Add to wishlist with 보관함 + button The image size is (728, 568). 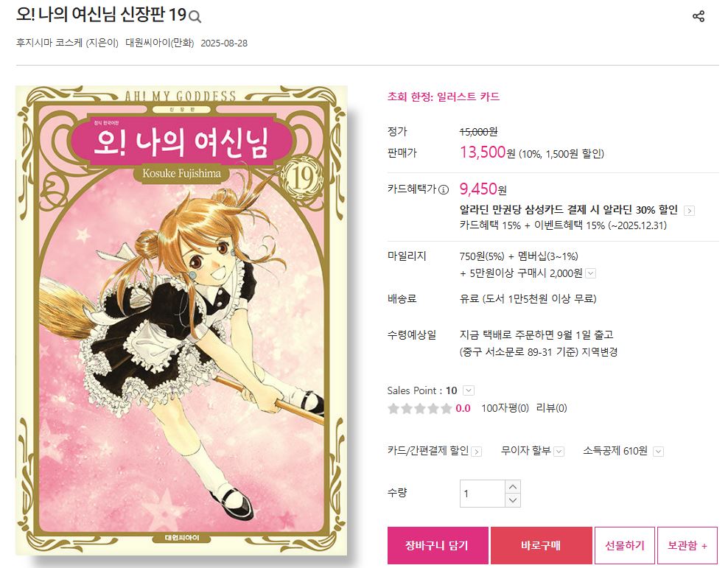687,545
